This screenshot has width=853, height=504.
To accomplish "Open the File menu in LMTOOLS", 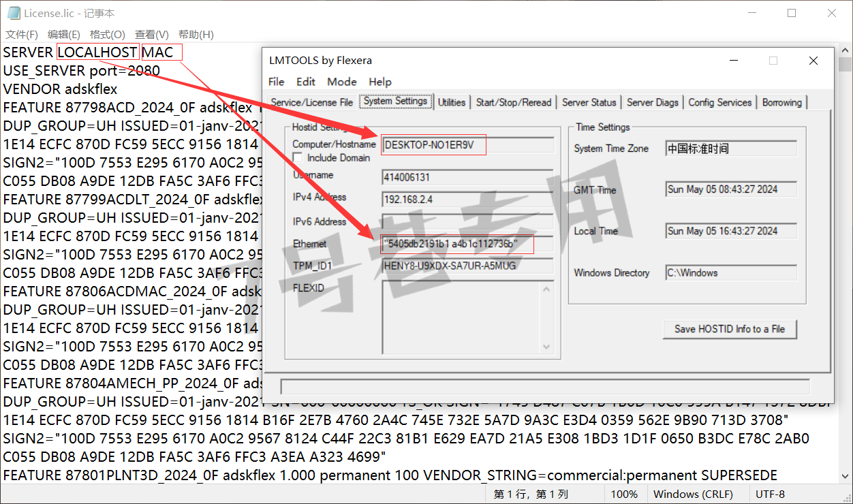I will 277,82.
